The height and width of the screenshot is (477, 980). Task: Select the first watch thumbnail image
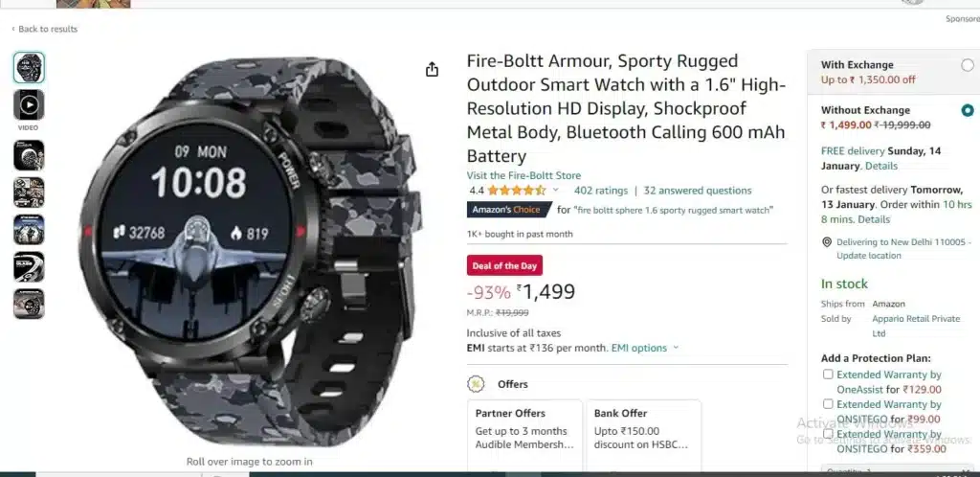point(29,67)
